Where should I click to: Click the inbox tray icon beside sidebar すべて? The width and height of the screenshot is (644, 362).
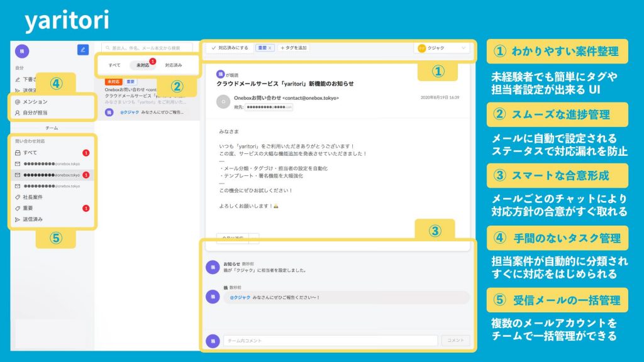pos(18,153)
